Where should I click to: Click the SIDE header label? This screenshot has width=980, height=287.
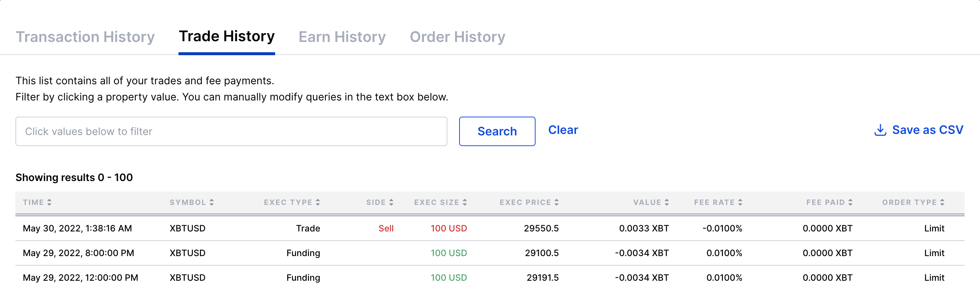(x=376, y=202)
